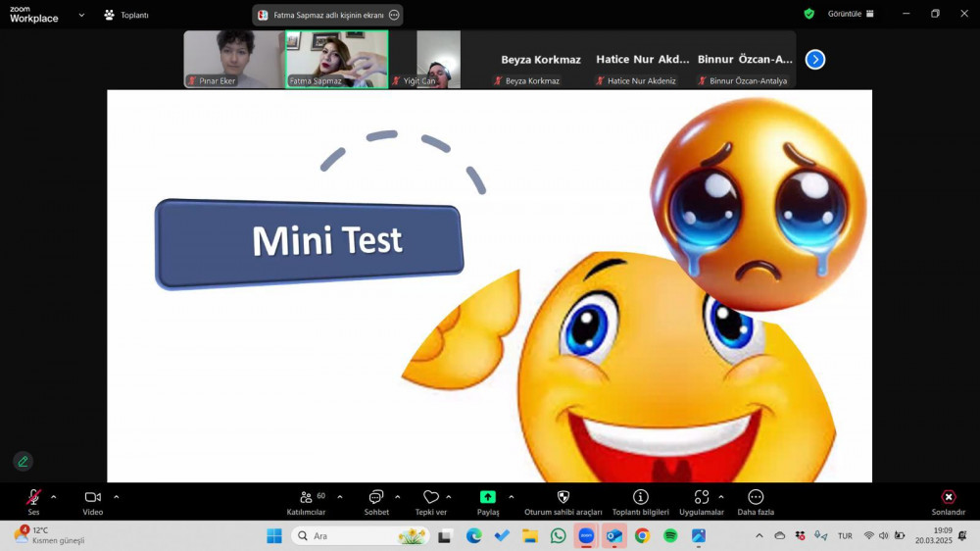Switch to Zoom app in taskbar

[586, 536]
